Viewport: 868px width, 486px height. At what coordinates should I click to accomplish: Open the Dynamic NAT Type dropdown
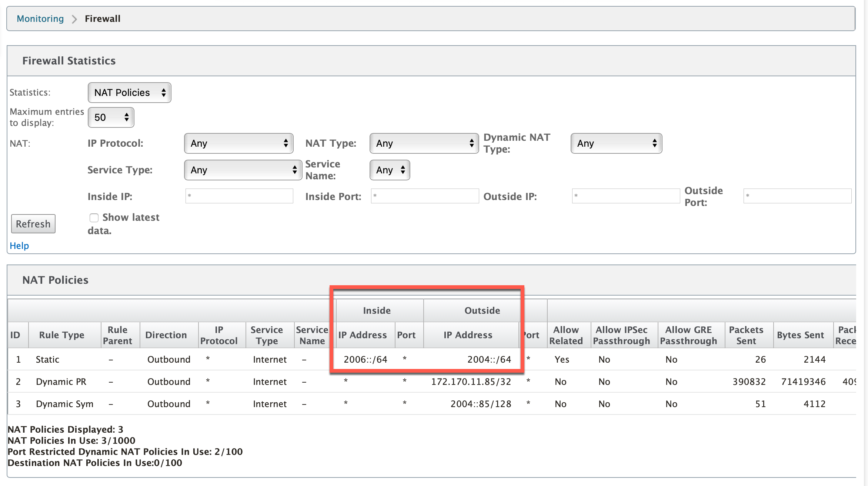pos(616,143)
